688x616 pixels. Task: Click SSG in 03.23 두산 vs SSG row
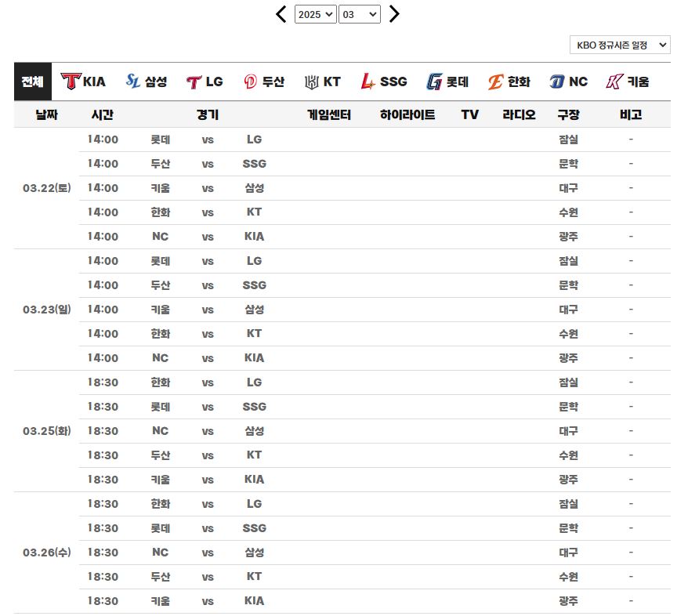254,285
